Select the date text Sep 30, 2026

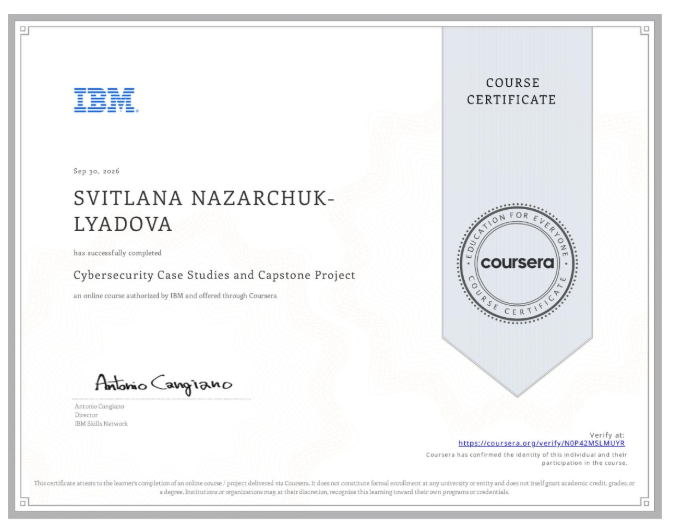(x=96, y=171)
